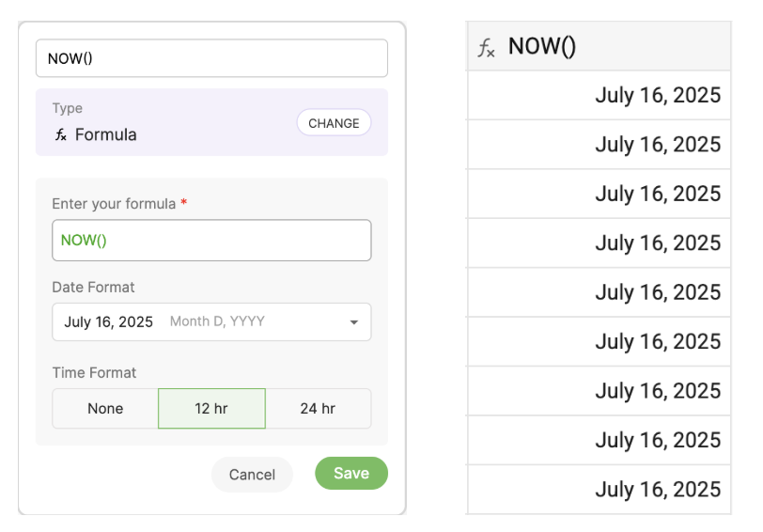Click into the Enter your formula box
The height and width of the screenshot is (532, 763).
[x=211, y=241]
